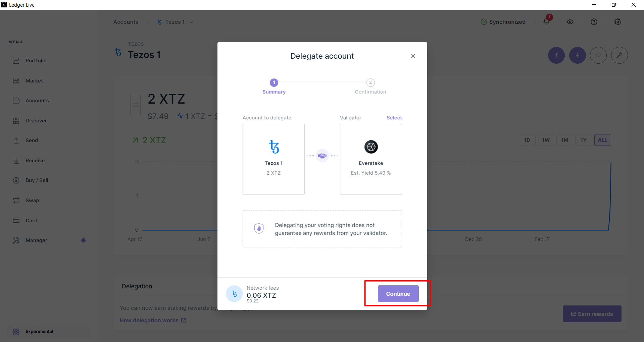Click the Tezos 1 account card logo
Screen dimensions: 644x342
point(274,147)
